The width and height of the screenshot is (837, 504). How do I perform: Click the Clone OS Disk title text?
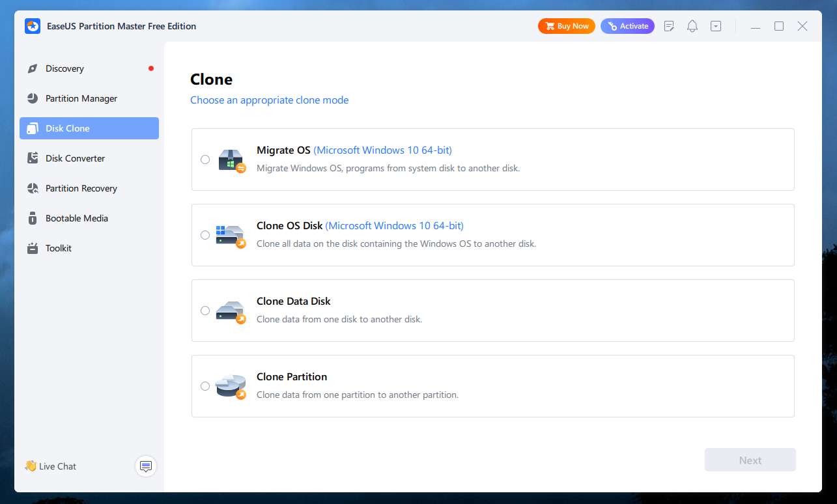[289, 225]
